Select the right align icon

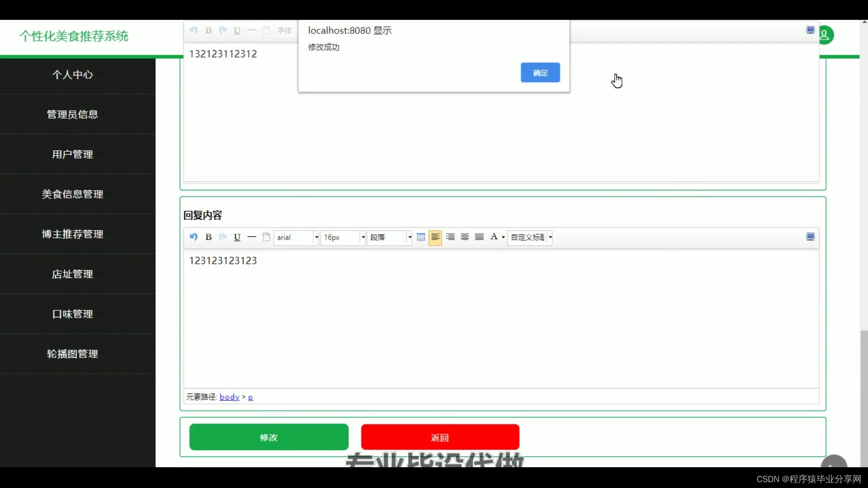click(x=450, y=237)
